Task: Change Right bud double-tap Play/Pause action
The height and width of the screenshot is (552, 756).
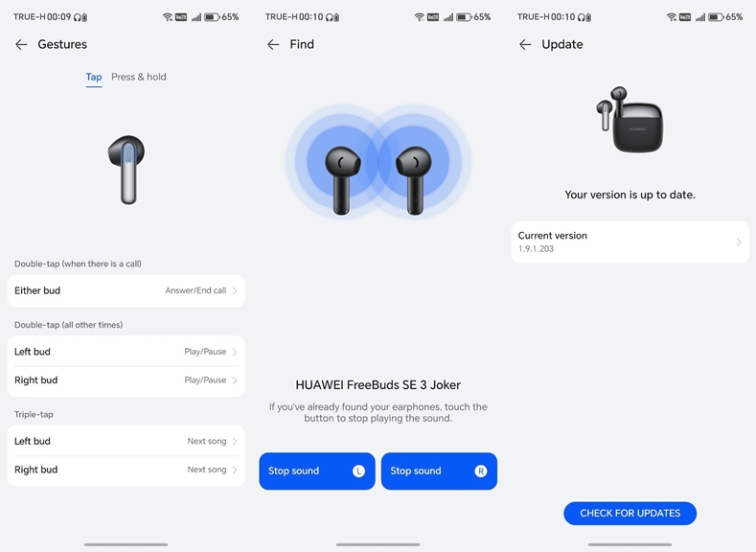Action: pyautogui.click(x=126, y=380)
